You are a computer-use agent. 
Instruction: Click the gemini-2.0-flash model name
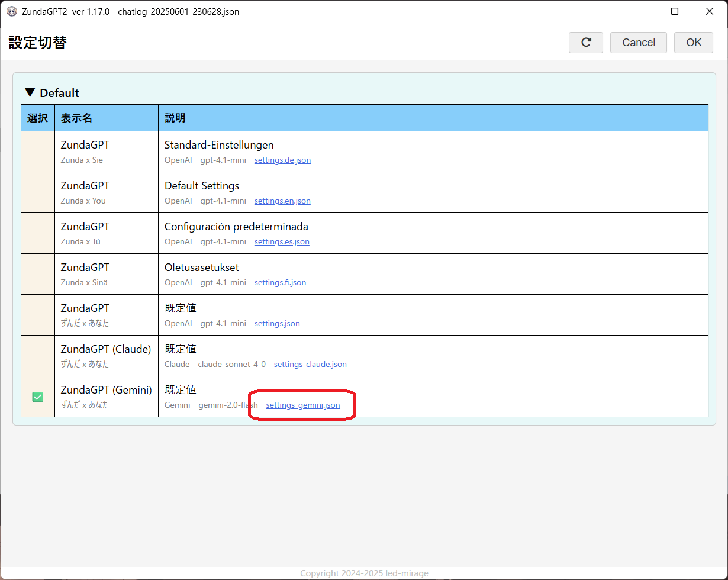point(228,405)
